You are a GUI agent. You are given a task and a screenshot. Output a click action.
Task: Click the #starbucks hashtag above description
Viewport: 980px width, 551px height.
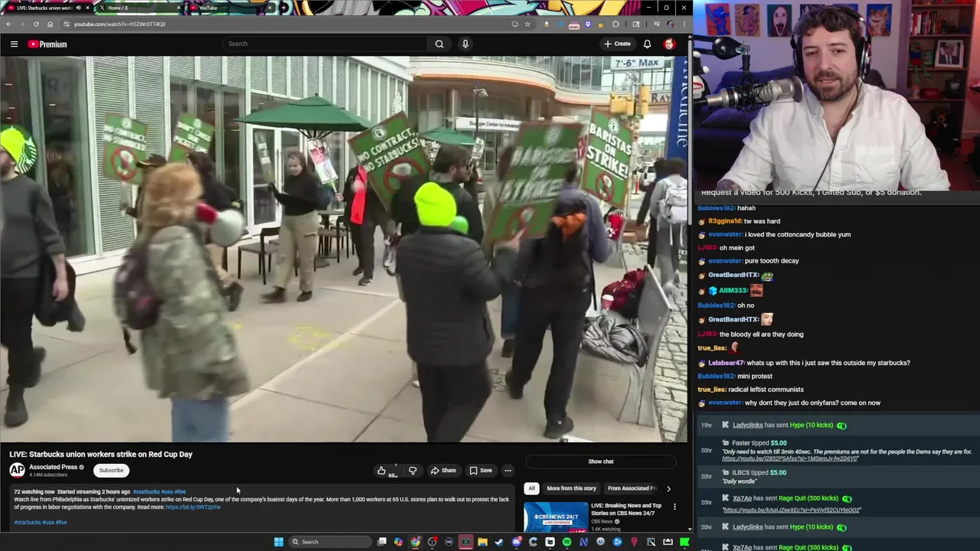146,492
